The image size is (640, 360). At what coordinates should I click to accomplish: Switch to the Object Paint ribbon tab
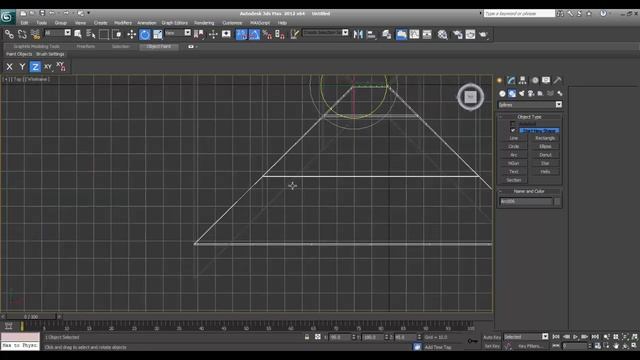(x=159, y=47)
